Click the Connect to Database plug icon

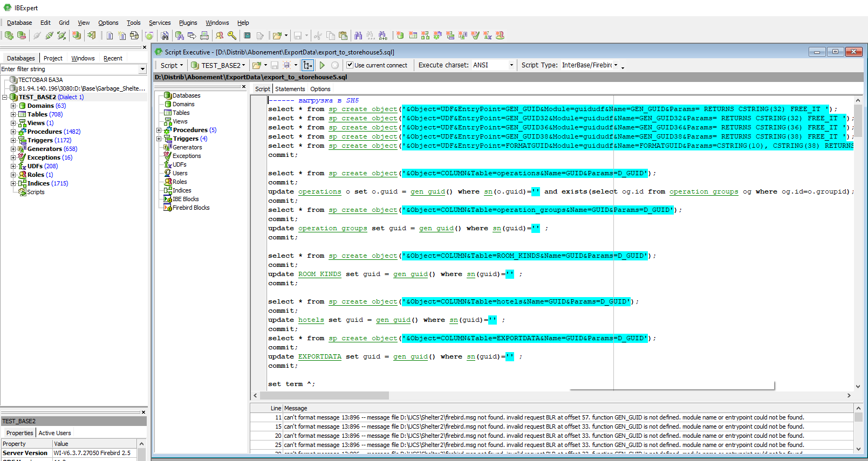[37, 36]
